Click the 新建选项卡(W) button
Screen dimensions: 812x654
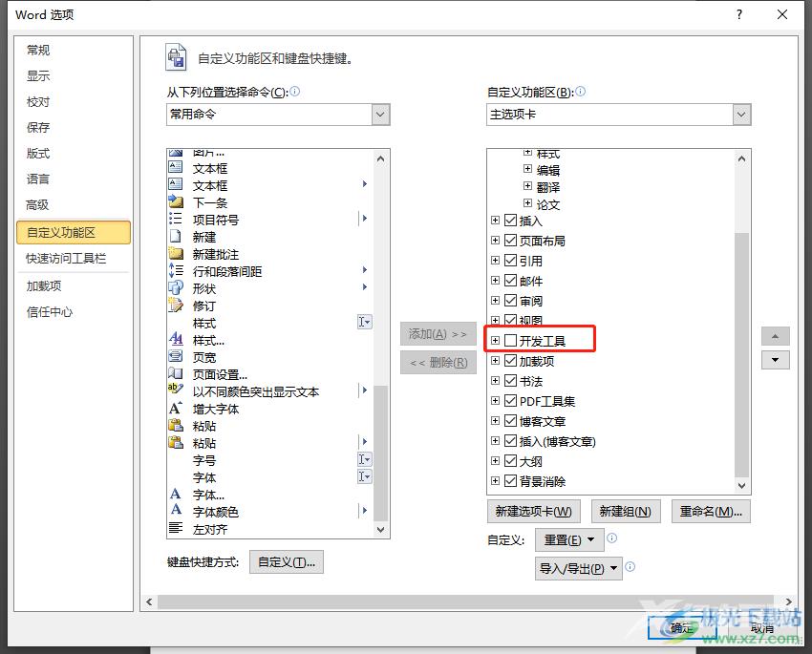click(533, 511)
